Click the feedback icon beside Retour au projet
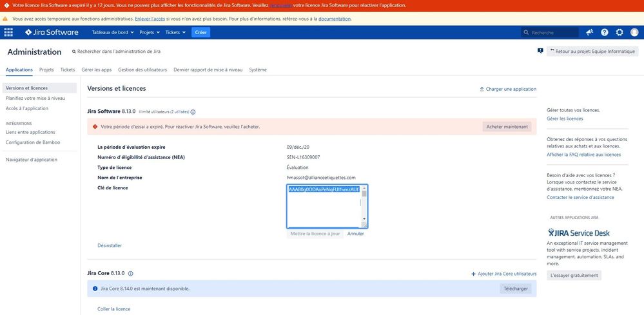The width and height of the screenshot is (644, 315). click(540, 52)
